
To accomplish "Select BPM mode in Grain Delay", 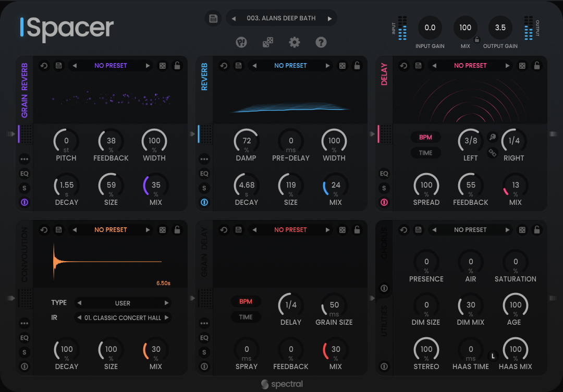I will click(x=246, y=301).
